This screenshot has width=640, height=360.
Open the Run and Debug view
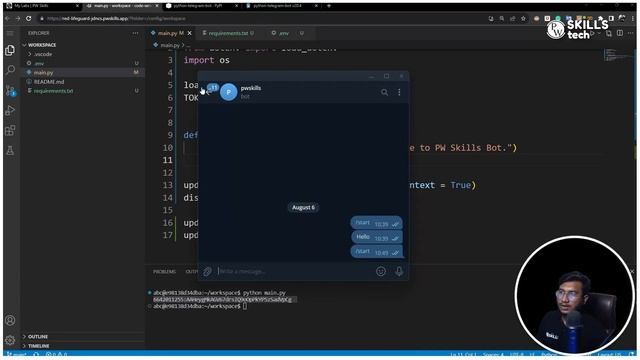tap(10, 110)
